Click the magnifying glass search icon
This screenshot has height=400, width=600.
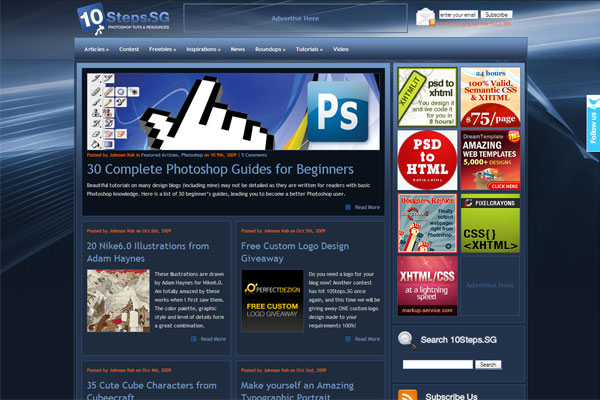(407, 340)
